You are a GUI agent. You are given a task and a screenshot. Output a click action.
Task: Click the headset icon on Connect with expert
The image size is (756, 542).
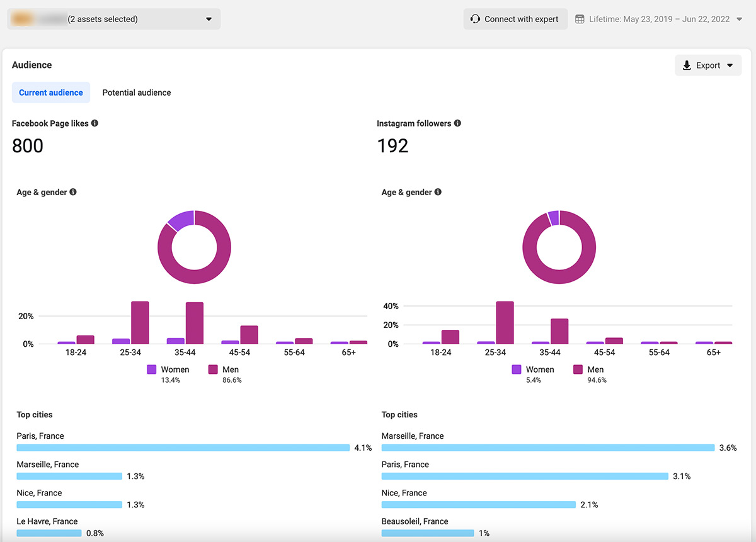tap(475, 19)
